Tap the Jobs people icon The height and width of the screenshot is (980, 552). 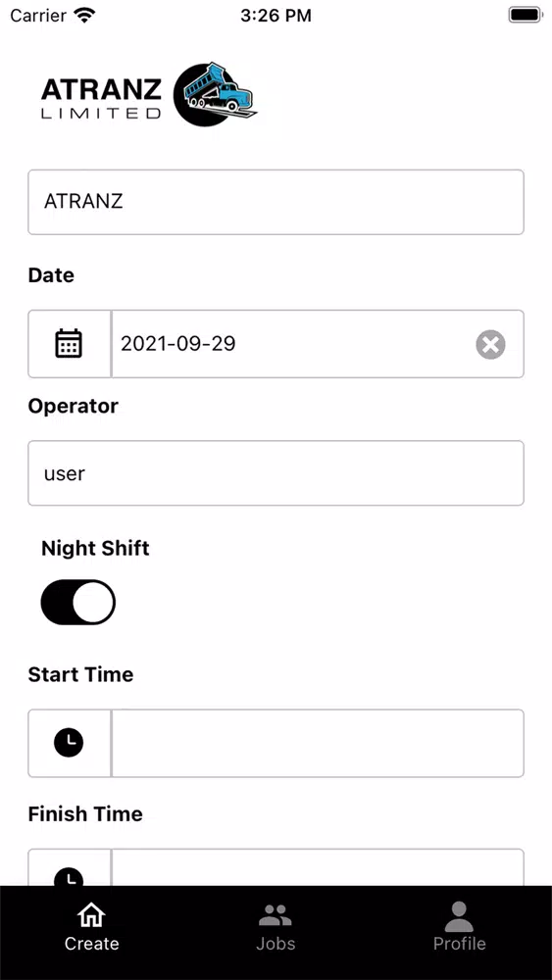[276, 915]
